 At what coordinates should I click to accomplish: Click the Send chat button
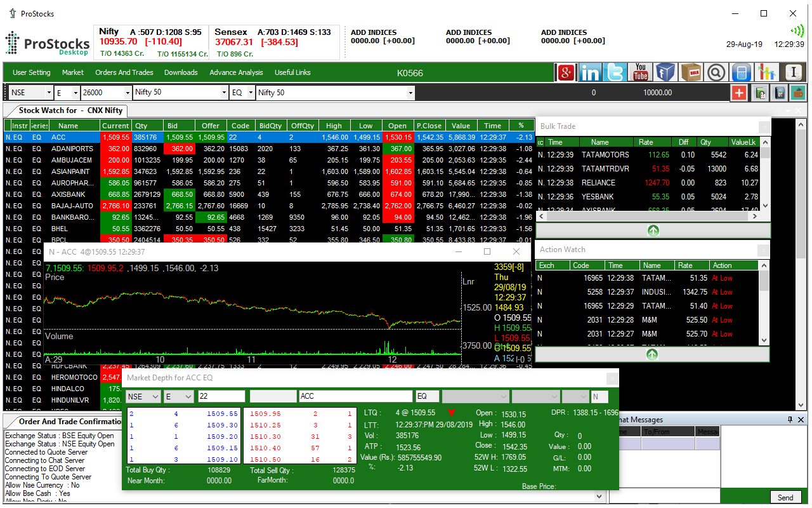tap(785, 498)
